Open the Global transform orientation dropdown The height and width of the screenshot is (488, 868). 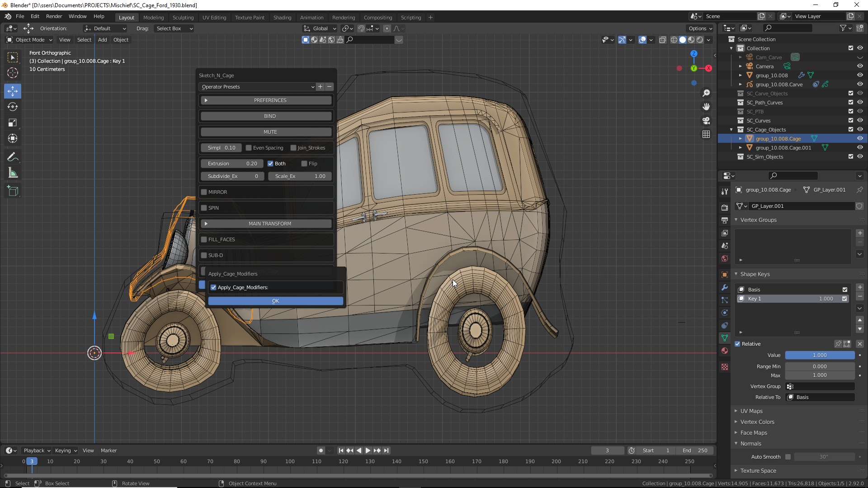coord(320,28)
